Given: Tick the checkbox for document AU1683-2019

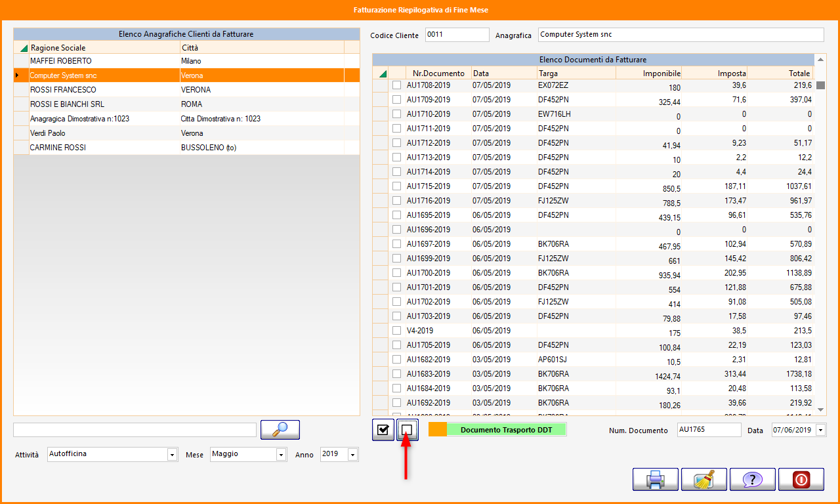Looking at the screenshot, I should point(396,374).
